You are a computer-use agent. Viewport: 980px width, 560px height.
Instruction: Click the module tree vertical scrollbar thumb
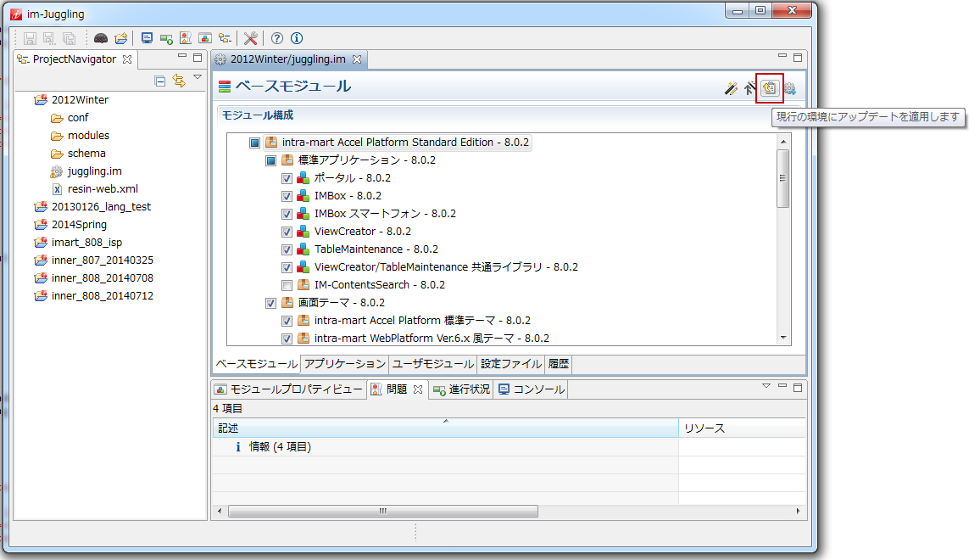coord(782,178)
